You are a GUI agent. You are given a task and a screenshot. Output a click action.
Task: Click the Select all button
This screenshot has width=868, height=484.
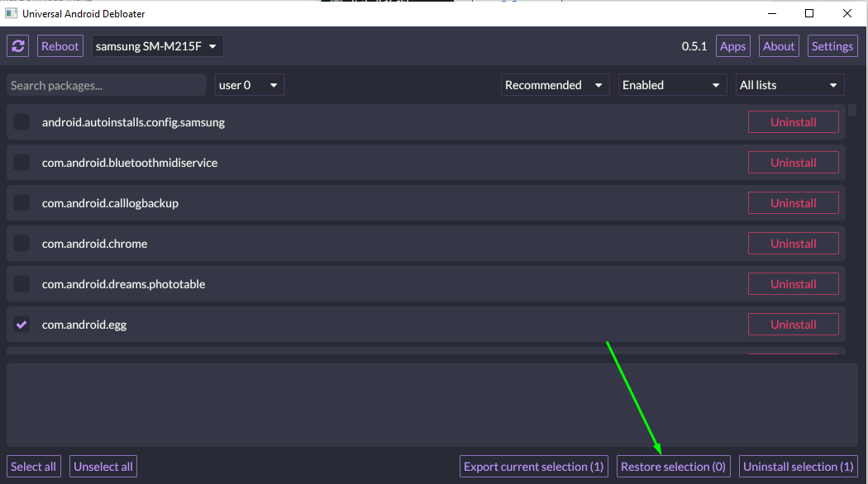[33, 467]
